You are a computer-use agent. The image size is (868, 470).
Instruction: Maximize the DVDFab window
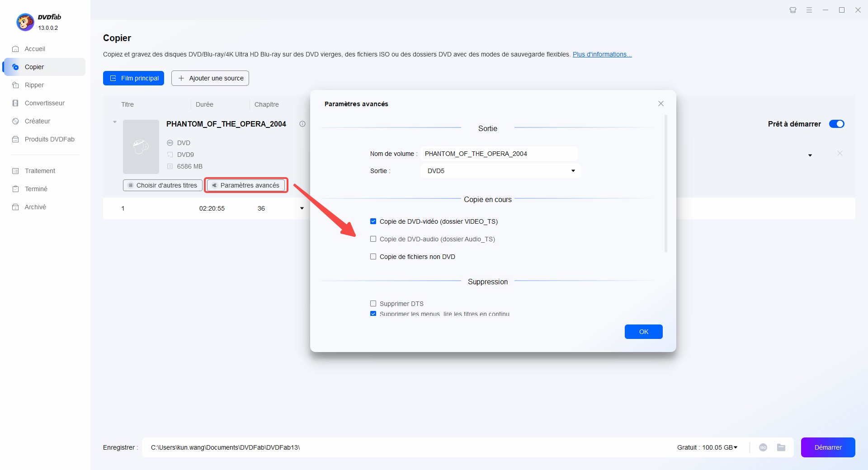[842, 10]
